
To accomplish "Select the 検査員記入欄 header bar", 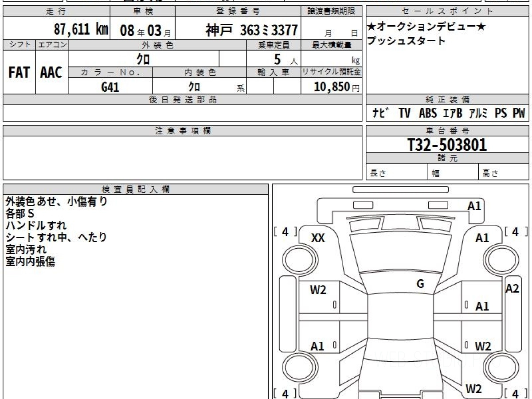I will click(136, 189).
